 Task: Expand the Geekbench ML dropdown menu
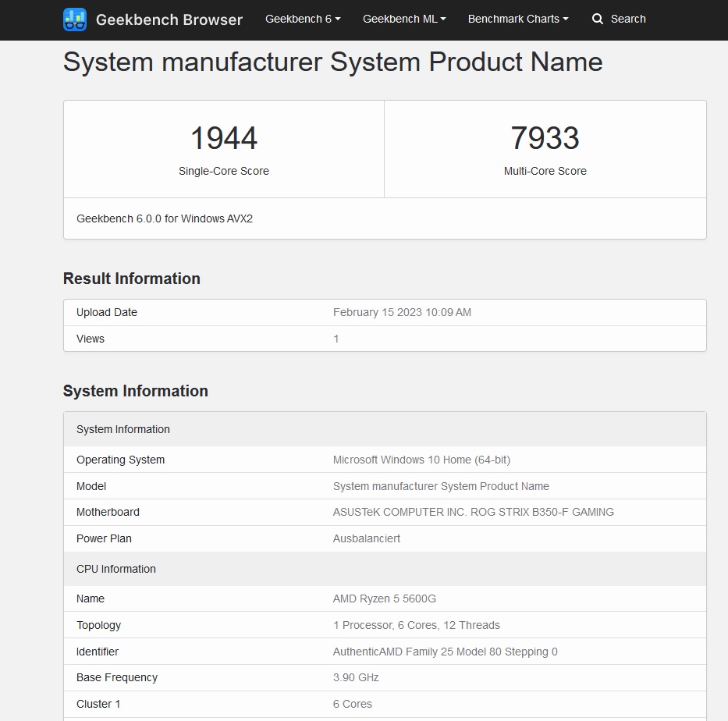pyautogui.click(x=404, y=19)
